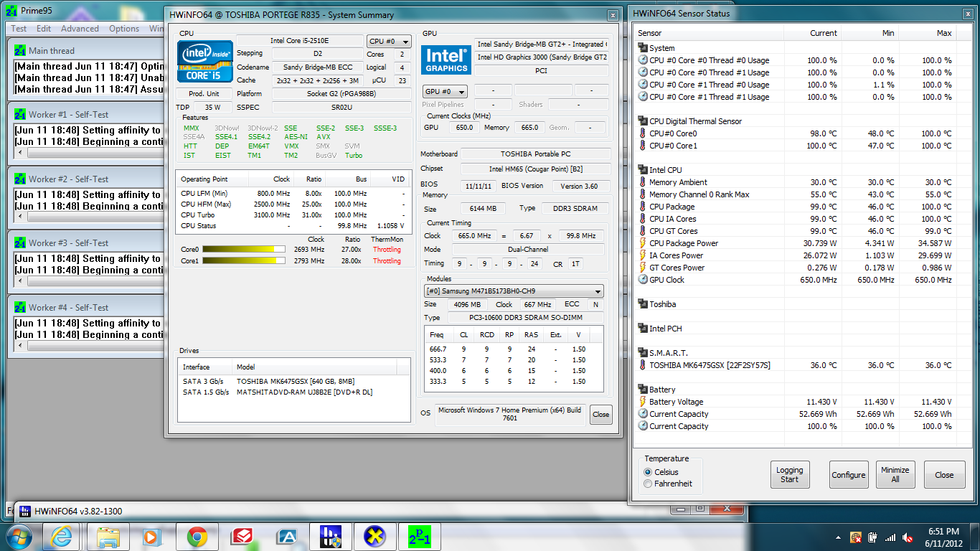Viewport: 980px width, 551px height.
Task: Click the Minimize All button
Action: pyautogui.click(x=895, y=475)
